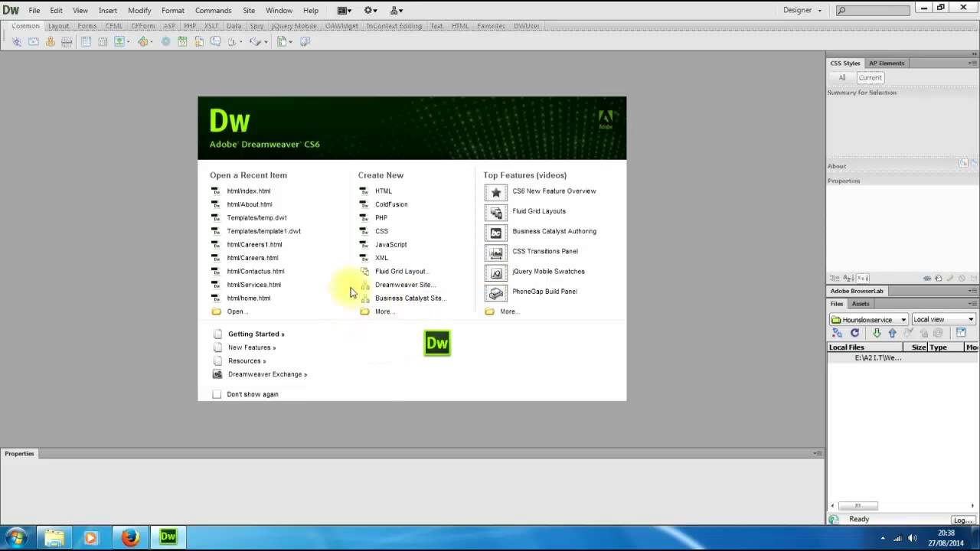Create a new Fluid Grid Layout

click(x=401, y=272)
